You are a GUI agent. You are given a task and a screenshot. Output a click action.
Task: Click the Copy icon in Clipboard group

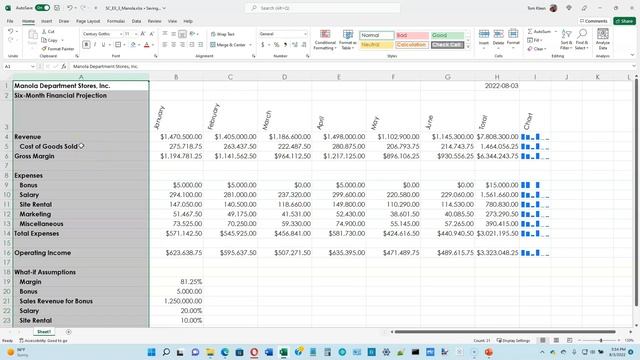coord(44,40)
